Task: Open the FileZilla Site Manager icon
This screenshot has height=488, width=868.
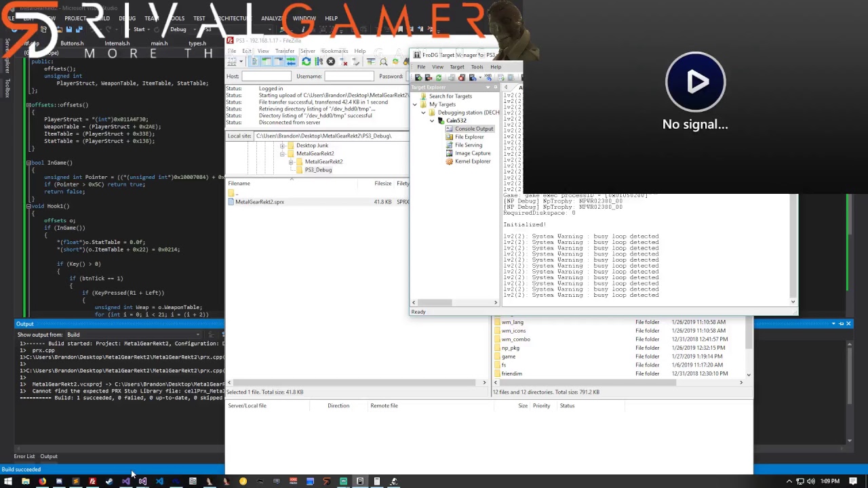Action: click(x=232, y=62)
